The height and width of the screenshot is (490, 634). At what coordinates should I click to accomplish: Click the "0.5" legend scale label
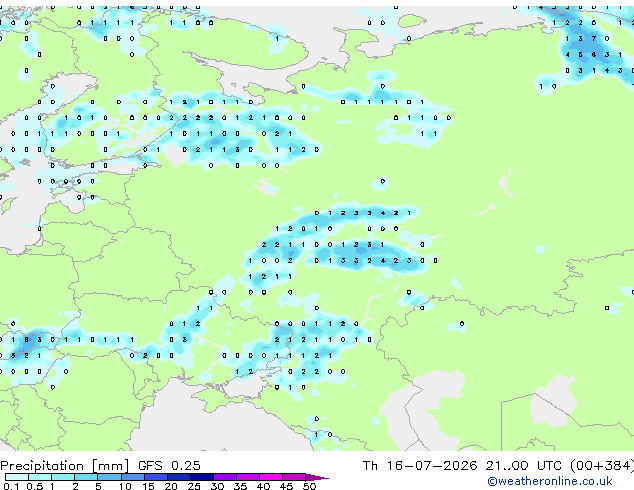click(x=35, y=486)
